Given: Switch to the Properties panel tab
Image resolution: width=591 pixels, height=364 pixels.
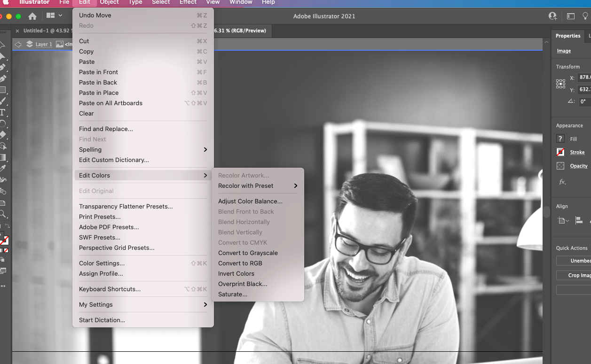Looking at the screenshot, I should (x=567, y=36).
